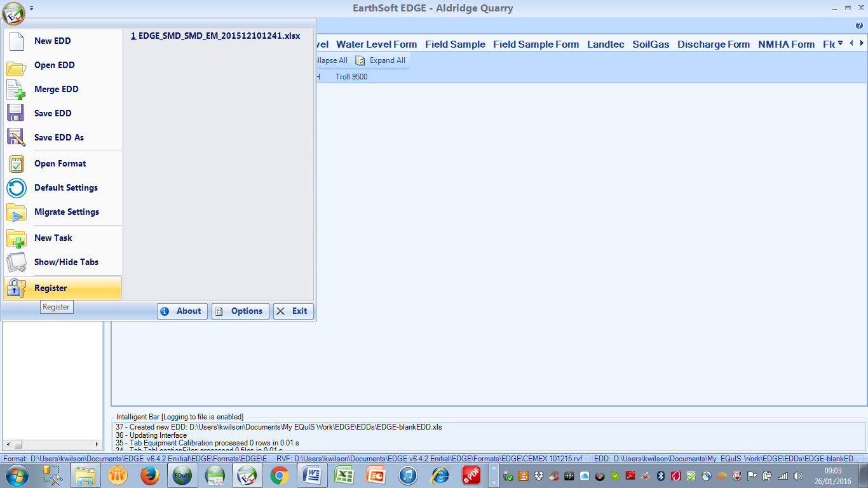Switch to the NMHA Form tab
The height and width of the screenshot is (488, 868).
point(786,44)
